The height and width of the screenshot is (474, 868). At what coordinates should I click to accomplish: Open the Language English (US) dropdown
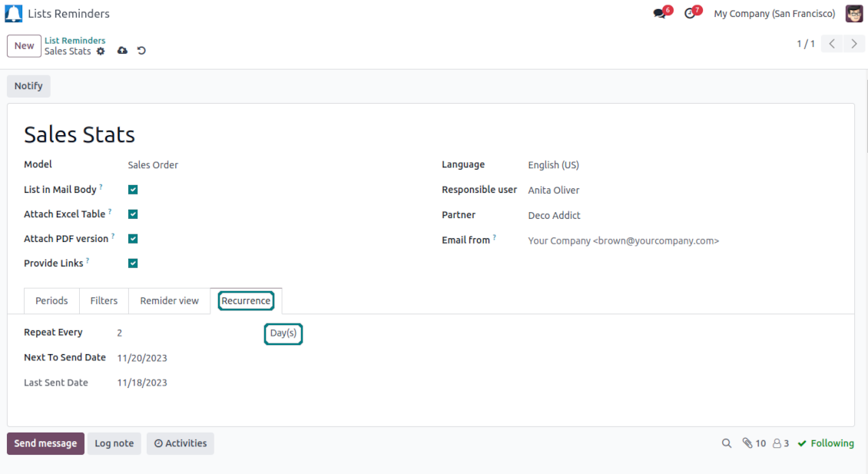[553, 165]
